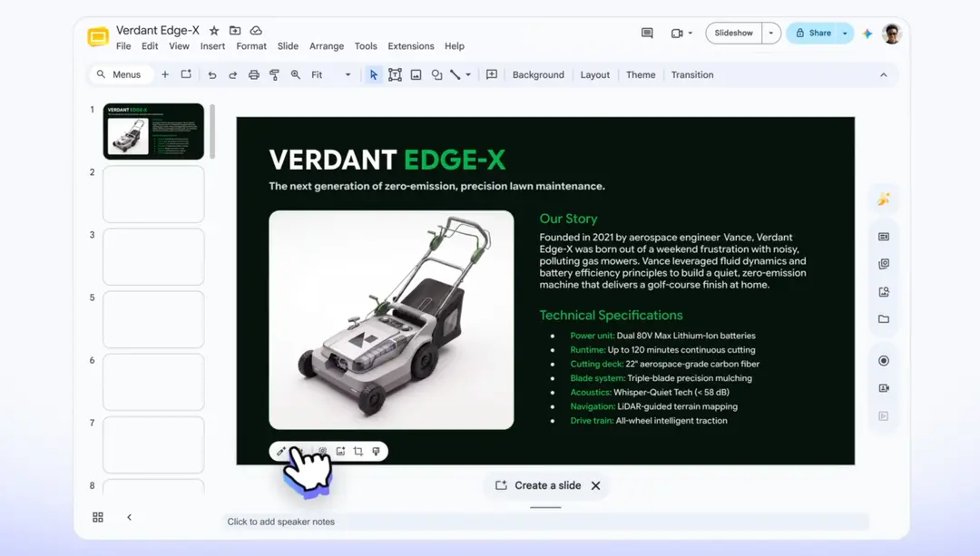Click the speaker notes field

pyautogui.click(x=545, y=522)
